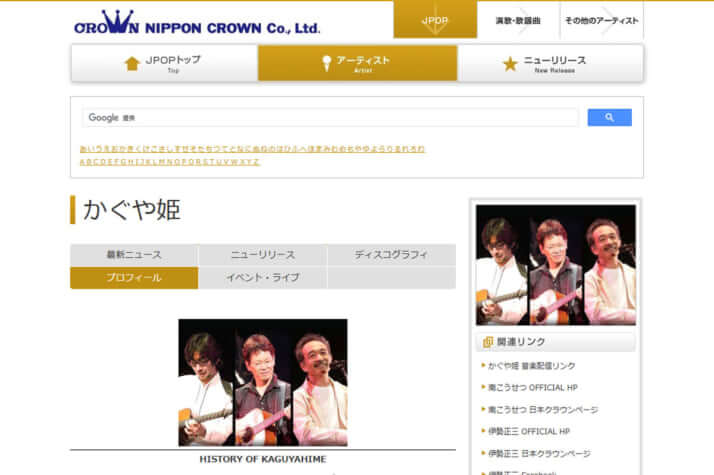Click the sidebar artist trio photo
The height and width of the screenshot is (475, 714).
tap(555, 264)
